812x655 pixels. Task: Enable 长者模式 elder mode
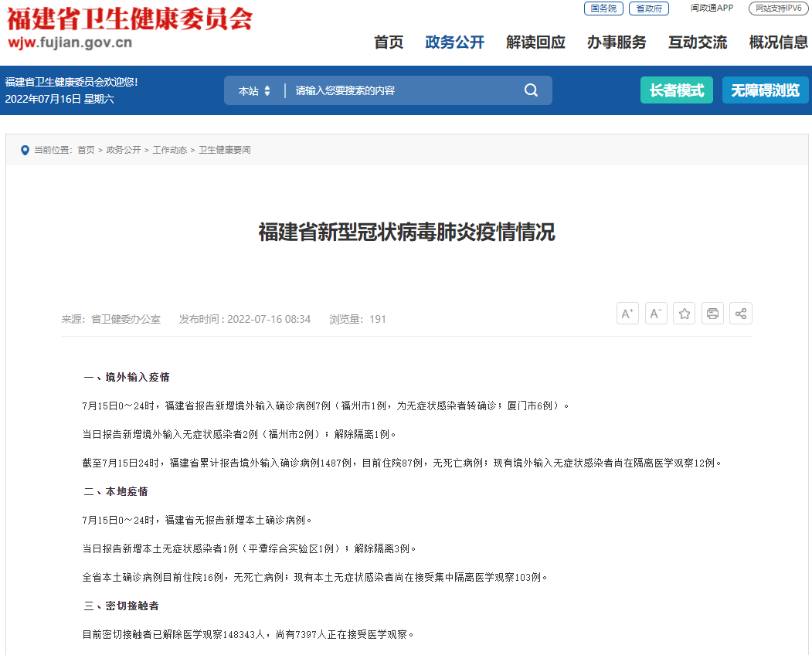tap(676, 90)
